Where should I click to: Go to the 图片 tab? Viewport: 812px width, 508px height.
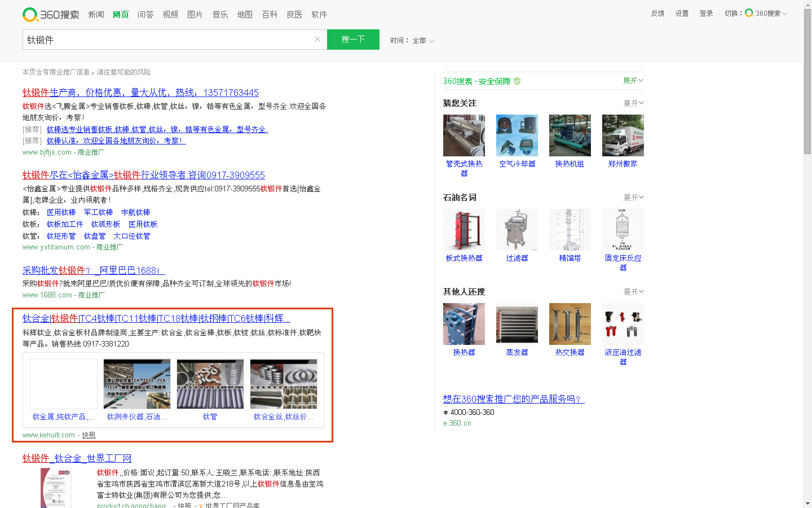click(195, 15)
